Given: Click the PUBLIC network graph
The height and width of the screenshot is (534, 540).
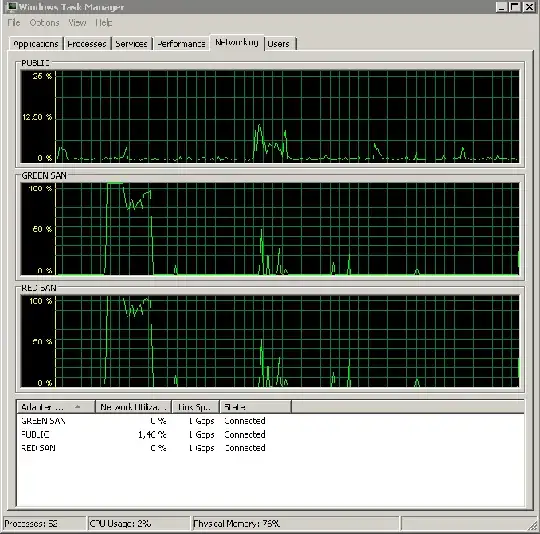Looking at the screenshot, I should tap(270, 116).
